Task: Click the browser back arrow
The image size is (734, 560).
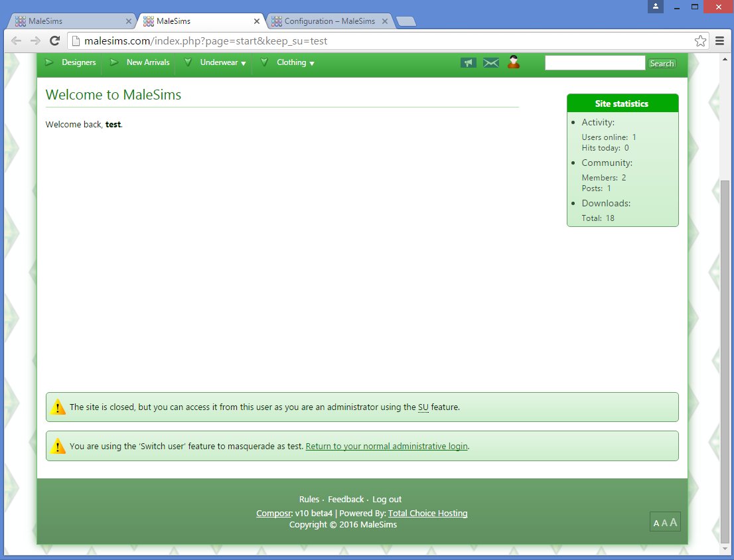Action: coord(16,40)
